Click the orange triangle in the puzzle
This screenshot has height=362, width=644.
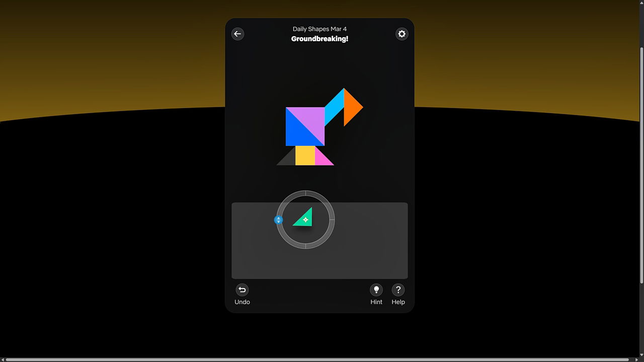(x=351, y=107)
